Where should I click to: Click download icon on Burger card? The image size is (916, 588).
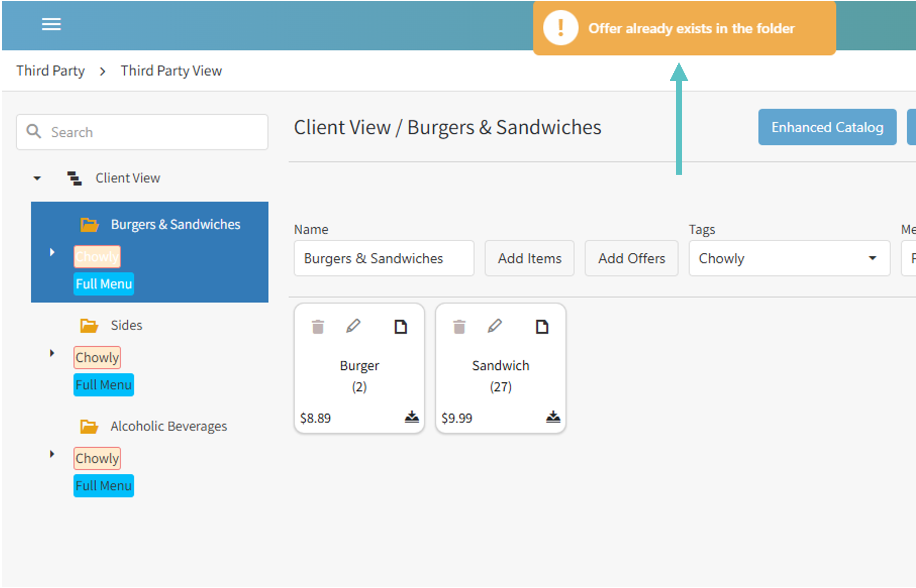tap(412, 417)
